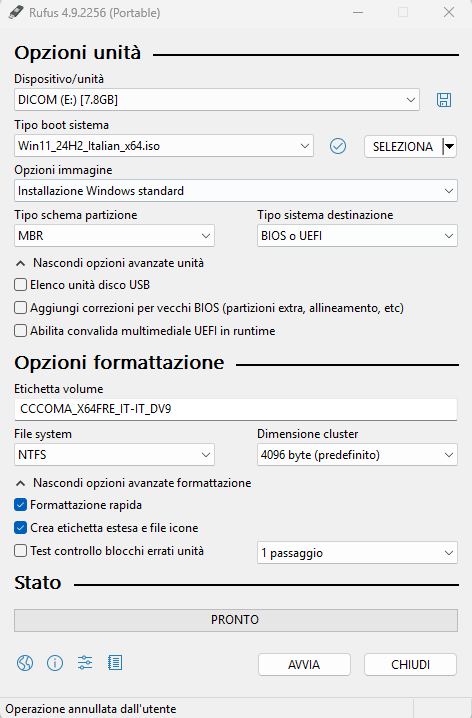
Task: Enable Test controllo blocchi errati unità
Action: pos(20,550)
